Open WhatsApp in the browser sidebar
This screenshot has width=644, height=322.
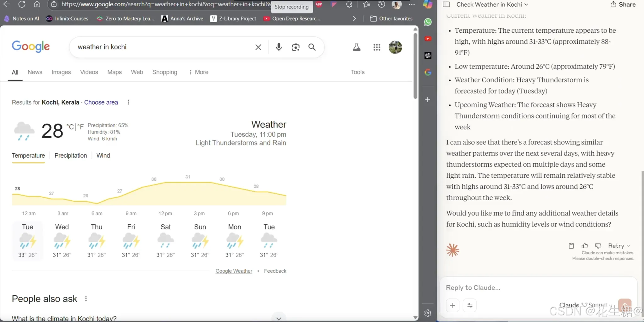coord(428,22)
